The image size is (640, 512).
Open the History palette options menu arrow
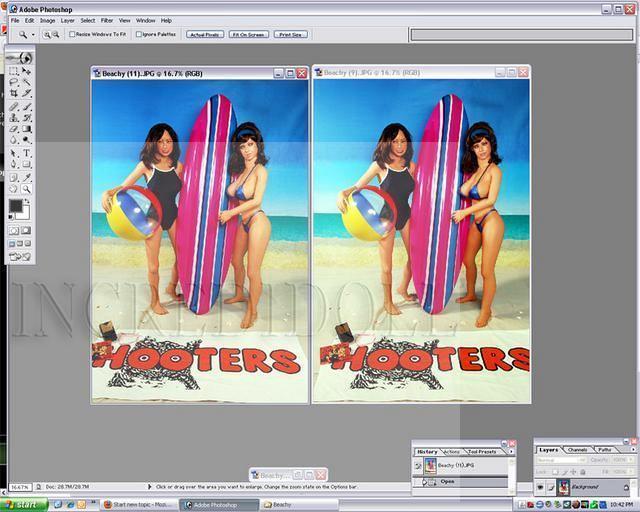pyautogui.click(x=511, y=452)
